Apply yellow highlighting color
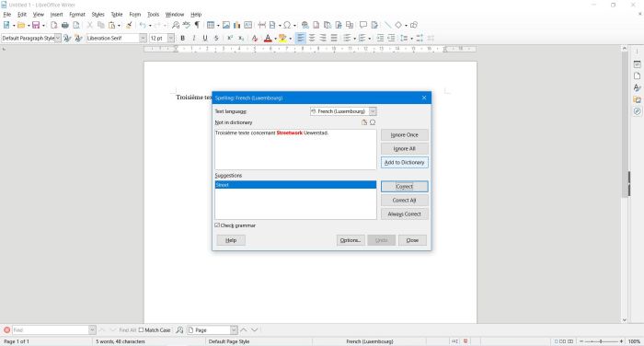Screen dimensions: 644x346 [282, 39]
